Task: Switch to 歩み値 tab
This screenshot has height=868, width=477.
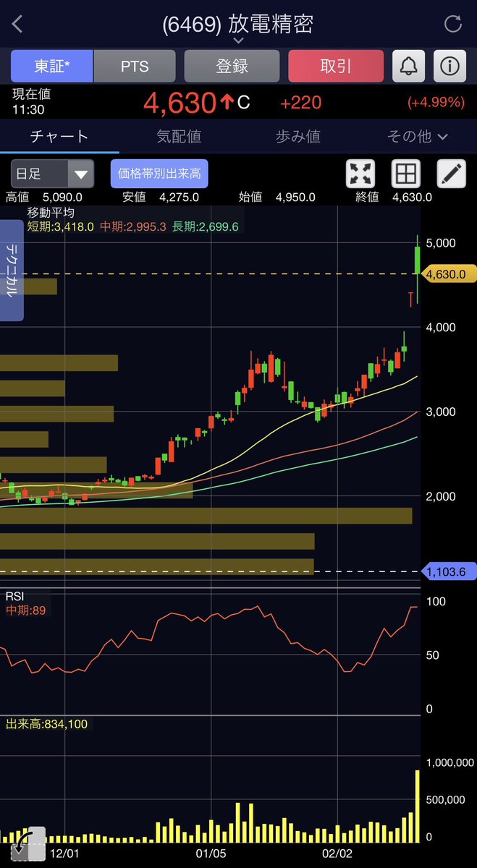Action: coord(298,136)
